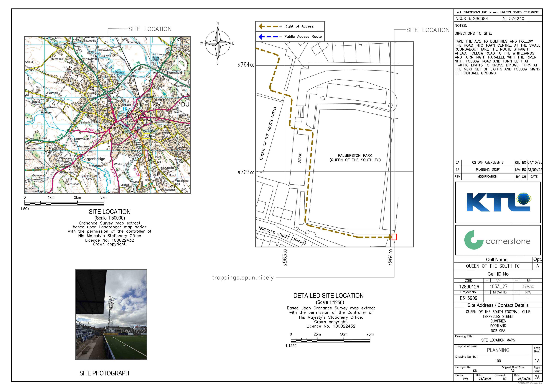Click the grid label 576400

pyautogui.click(x=246, y=65)
